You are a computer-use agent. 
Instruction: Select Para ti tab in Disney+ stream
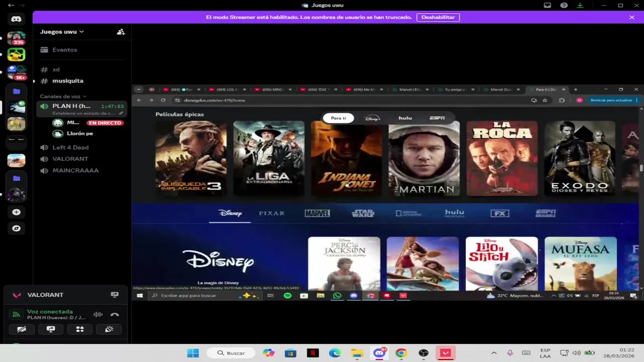click(338, 118)
